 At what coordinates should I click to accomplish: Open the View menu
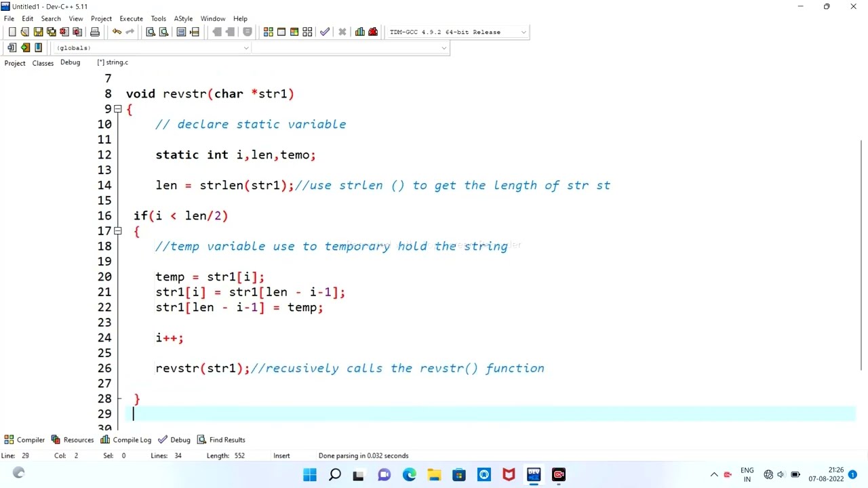coord(76,18)
